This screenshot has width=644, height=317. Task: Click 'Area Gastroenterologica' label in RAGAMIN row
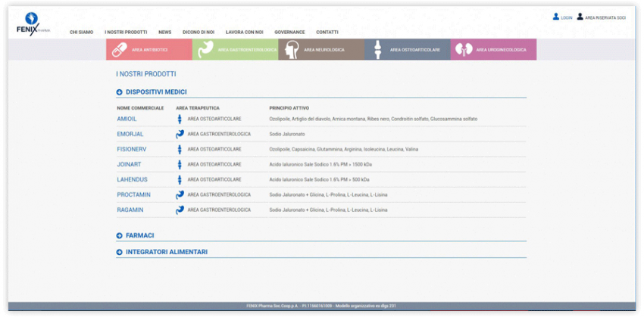tap(219, 210)
